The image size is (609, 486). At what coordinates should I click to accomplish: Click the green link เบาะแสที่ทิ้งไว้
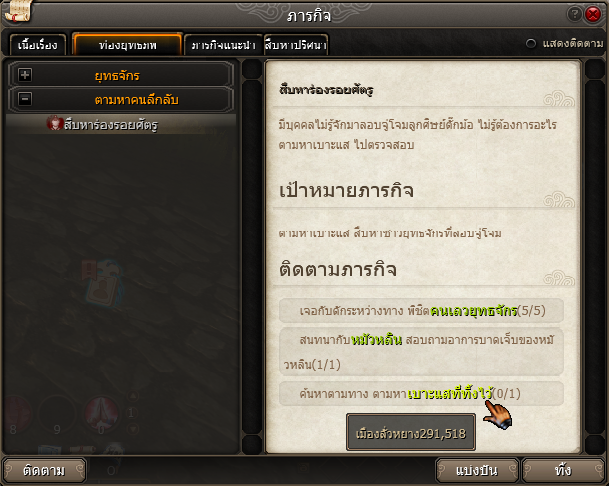(450, 394)
